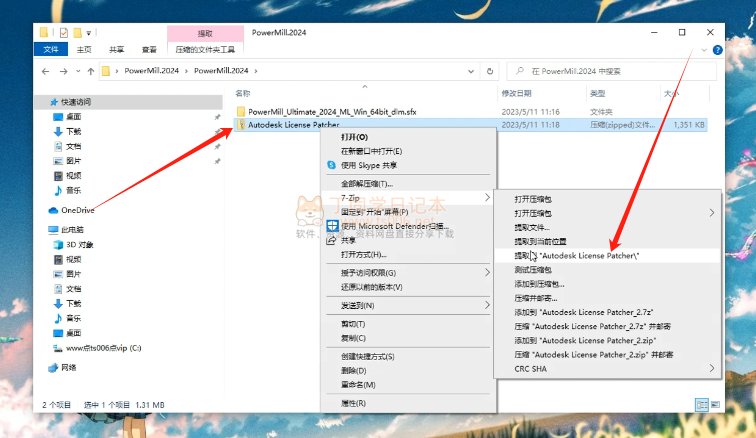Extract to "Autodesk License Patcher\" entry
Image resolution: width=756 pixels, height=438 pixels.
pyautogui.click(x=608, y=256)
